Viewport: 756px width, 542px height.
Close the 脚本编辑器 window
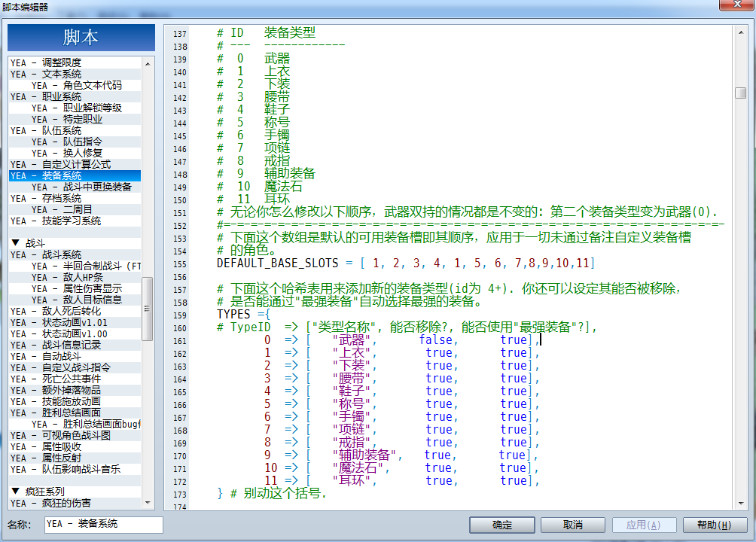736,5
